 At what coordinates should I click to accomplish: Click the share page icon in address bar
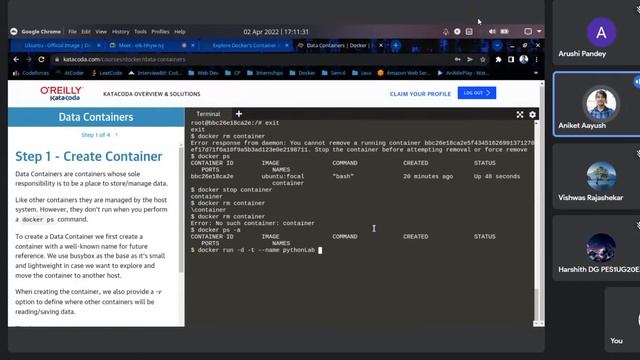coord(470,60)
